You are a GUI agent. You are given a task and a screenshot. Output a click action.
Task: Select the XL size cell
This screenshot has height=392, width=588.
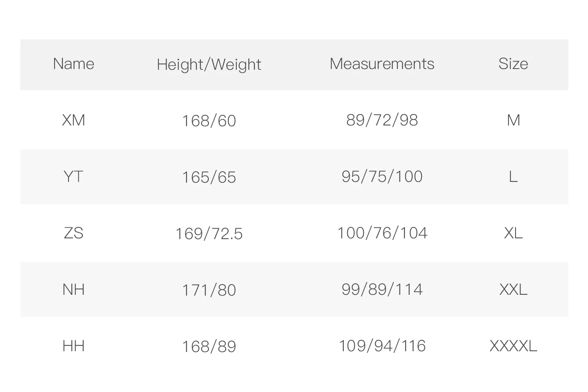tap(513, 233)
